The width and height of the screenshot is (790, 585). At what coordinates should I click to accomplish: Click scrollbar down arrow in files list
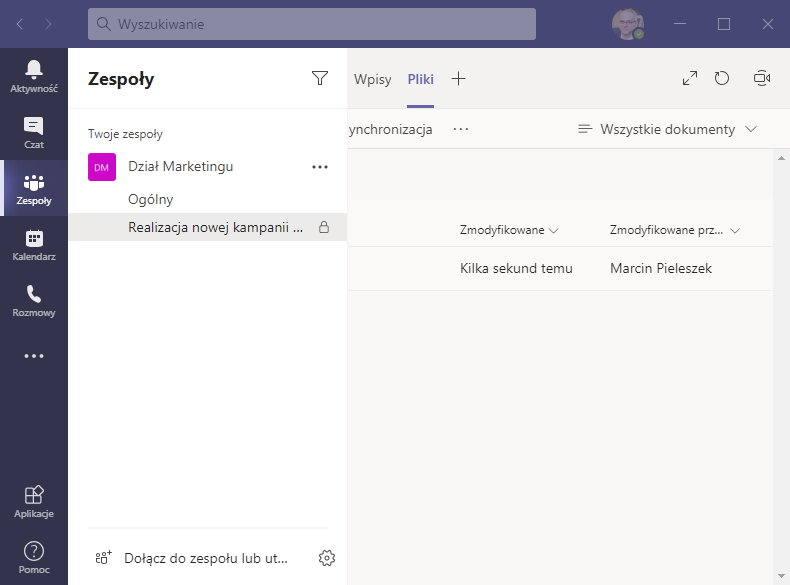781,576
